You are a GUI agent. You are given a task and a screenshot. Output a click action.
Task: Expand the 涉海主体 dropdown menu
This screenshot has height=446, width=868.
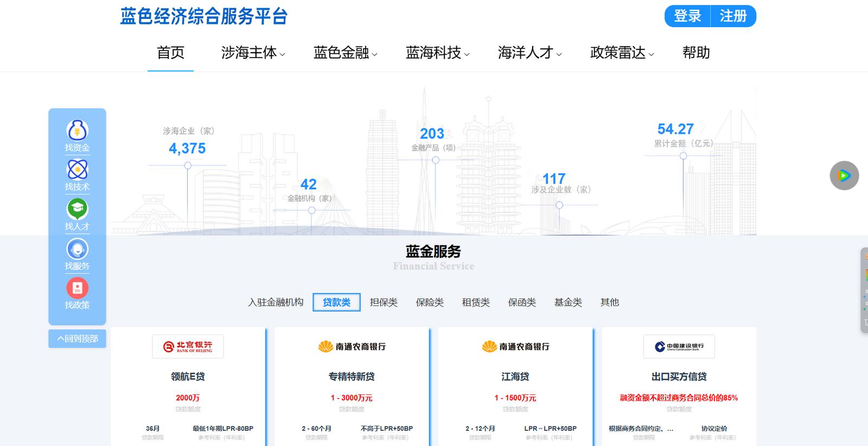253,53
